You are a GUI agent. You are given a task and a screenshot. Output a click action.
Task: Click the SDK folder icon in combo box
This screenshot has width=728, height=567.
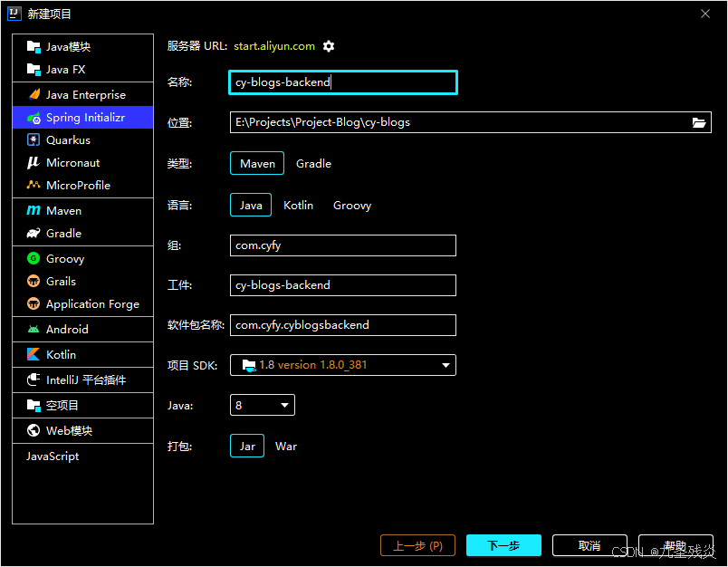[x=249, y=365]
